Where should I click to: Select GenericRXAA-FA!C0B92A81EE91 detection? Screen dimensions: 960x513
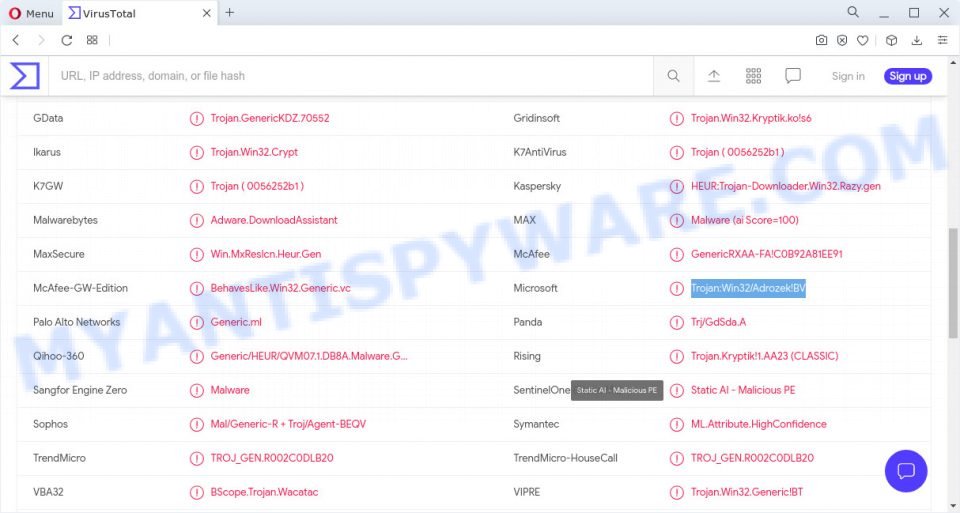767,254
